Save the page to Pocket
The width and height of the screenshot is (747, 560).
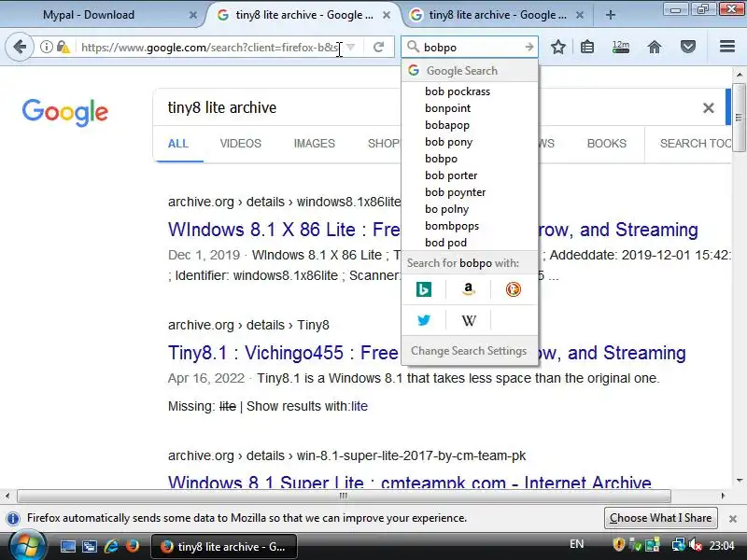[688, 47]
